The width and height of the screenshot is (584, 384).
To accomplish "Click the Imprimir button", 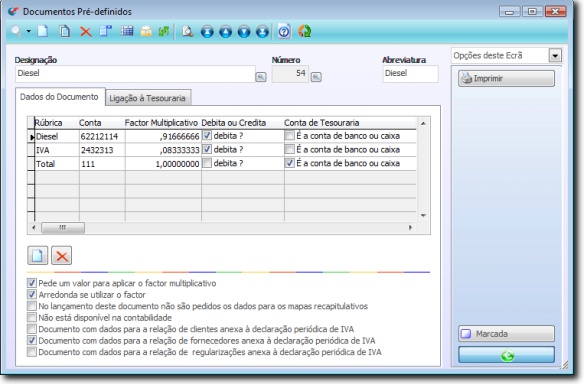I will coord(506,79).
